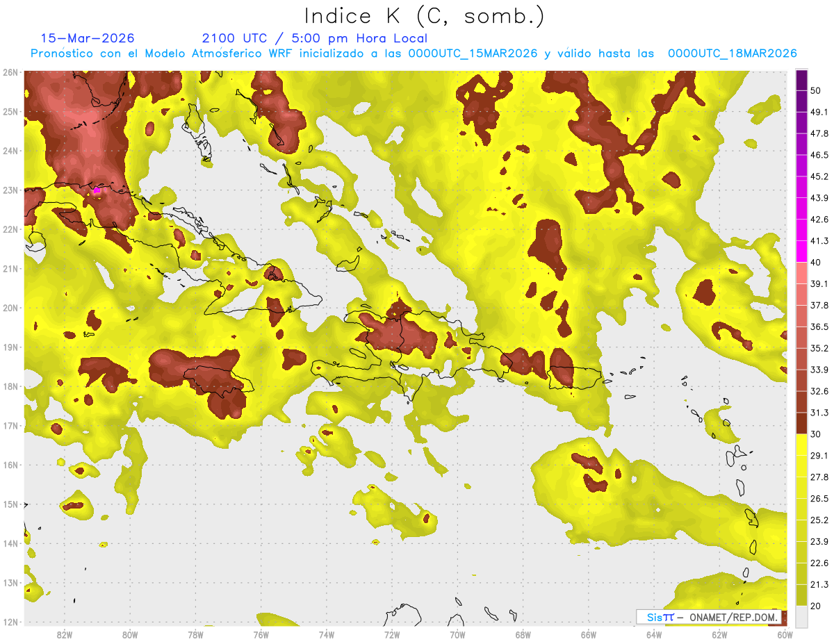The image size is (834, 644).
Task: Click the "62W" longitude label
Action: tap(719, 634)
